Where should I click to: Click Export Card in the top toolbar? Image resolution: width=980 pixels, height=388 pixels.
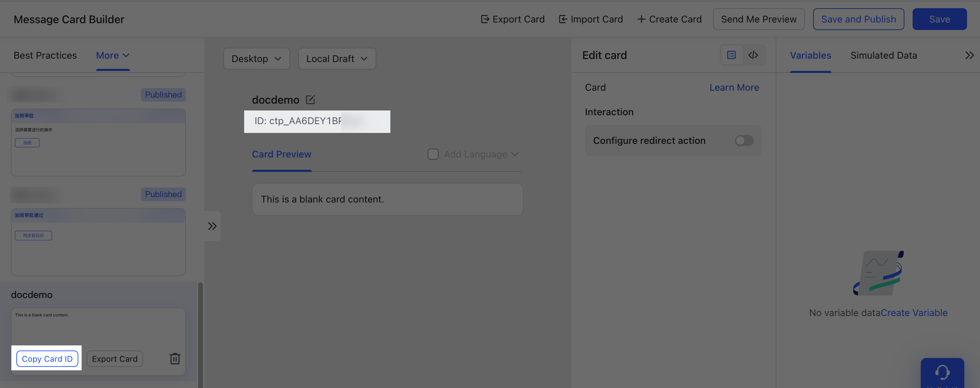512,19
